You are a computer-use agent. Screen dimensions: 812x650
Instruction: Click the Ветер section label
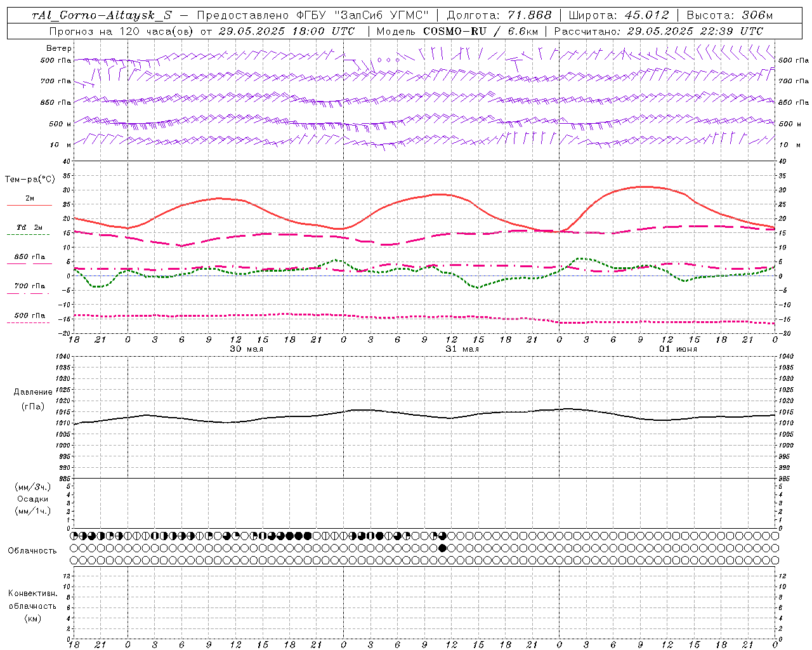(59, 48)
